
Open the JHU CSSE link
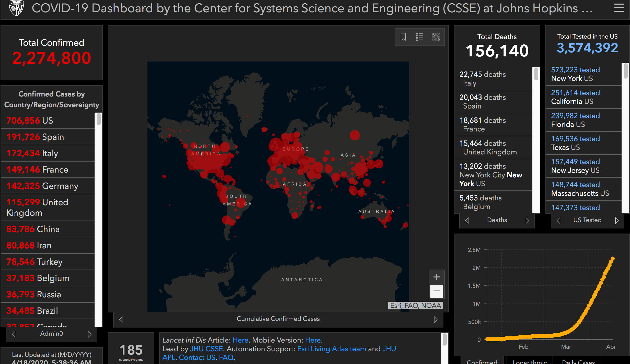(207, 349)
